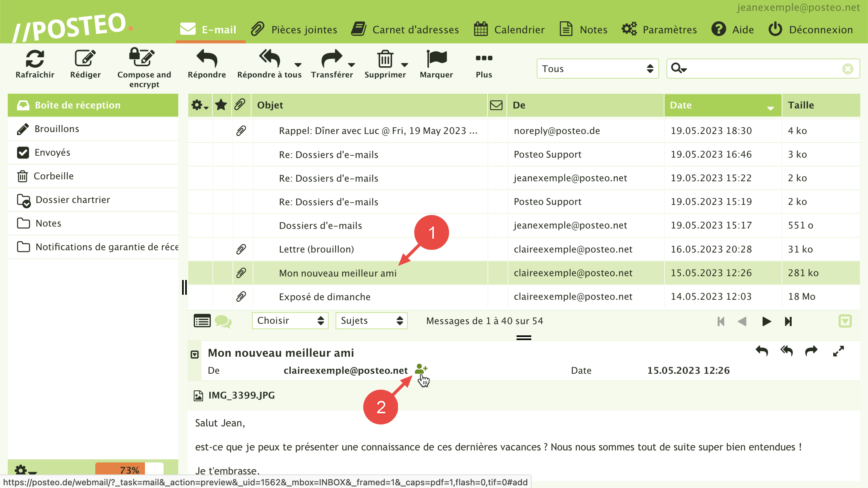Open the IMG_3399.JPG attachment link
868x488 pixels.
click(x=241, y=395)
